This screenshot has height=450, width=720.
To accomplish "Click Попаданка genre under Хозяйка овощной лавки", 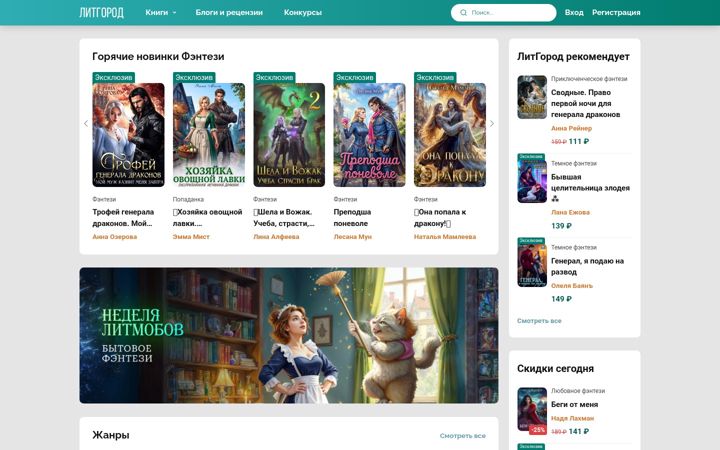I will click(188, 199).
